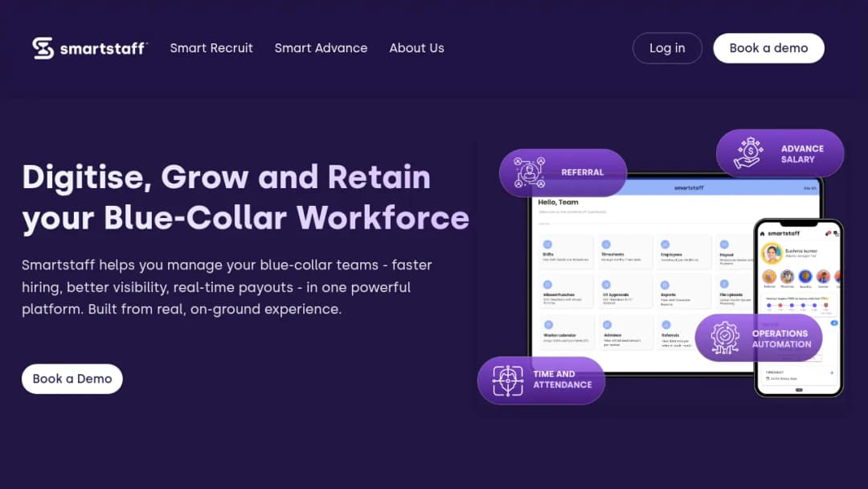The image size is (868, 489).
Task: Click the profile photo on phone mockup
Action: [x=771, y=253]
